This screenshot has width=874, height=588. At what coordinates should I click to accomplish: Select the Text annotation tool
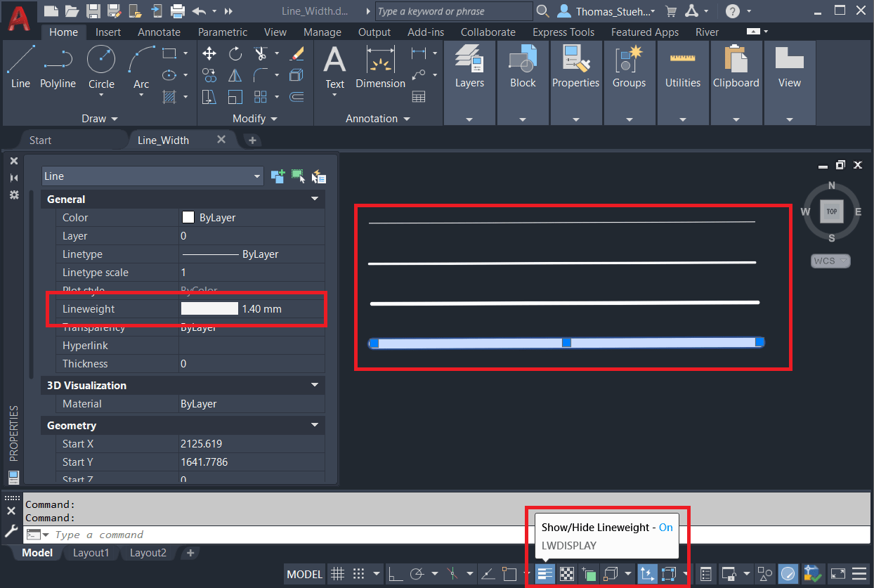(334, 69)
